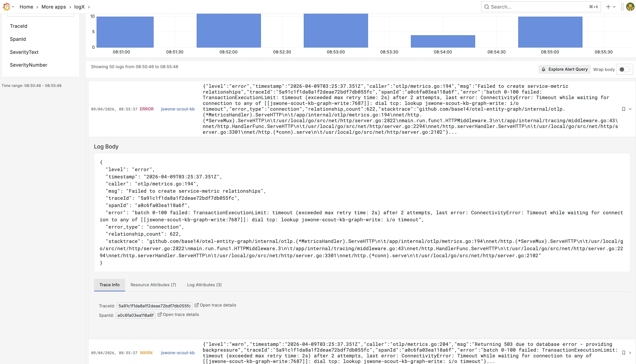Click the bell icon in Explore Alert Query
Screen dimensions: 636x364
543,69
